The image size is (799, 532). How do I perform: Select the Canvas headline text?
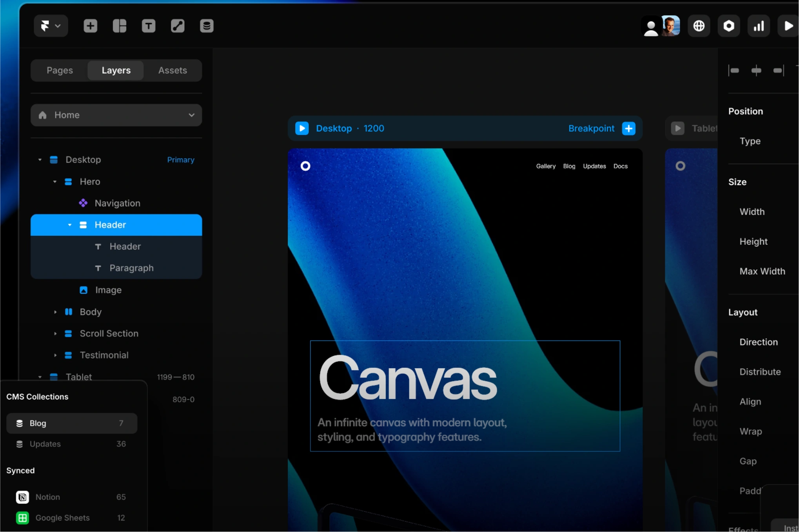tap(409, 378)
